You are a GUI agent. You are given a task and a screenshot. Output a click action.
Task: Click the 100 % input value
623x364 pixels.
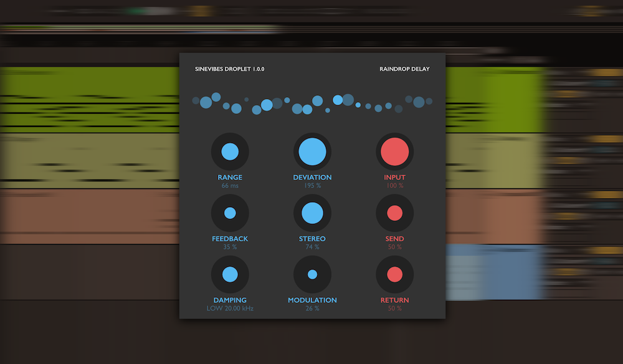click(394, 186)
